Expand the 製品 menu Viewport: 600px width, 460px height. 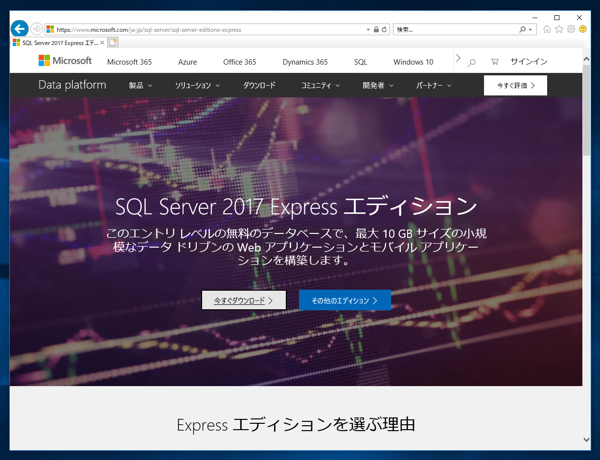[140, 85]
